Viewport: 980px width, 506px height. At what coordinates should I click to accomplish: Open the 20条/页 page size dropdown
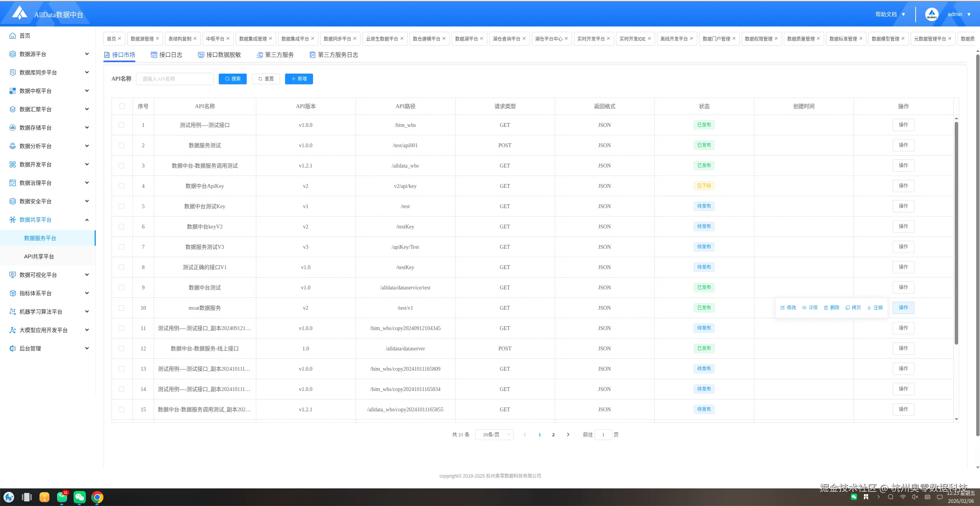tap(494, 434)
